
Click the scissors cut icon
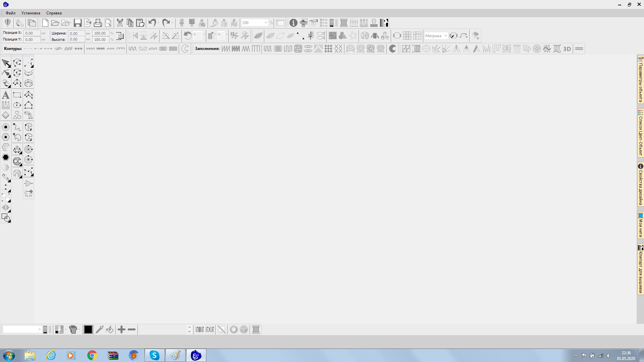pyautogui.click(x=120, y=23)
